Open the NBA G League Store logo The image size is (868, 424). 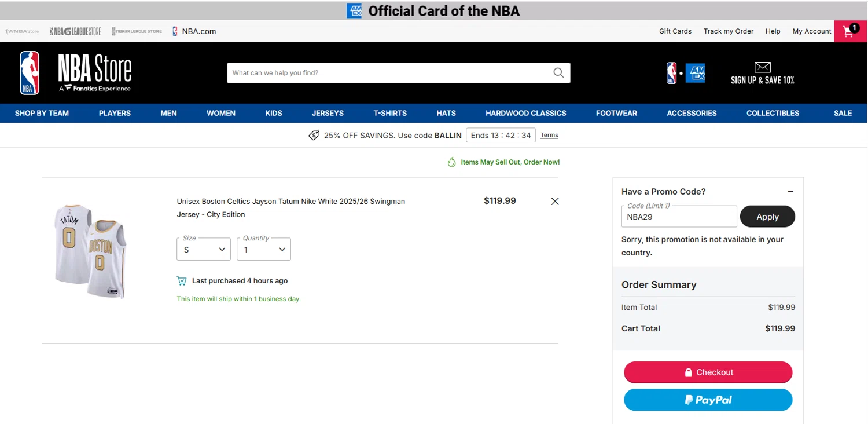coord(75,31)
